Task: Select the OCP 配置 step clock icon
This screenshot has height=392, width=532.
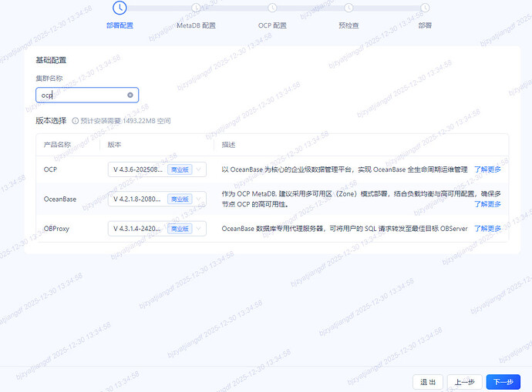Action: pos(272,8)
